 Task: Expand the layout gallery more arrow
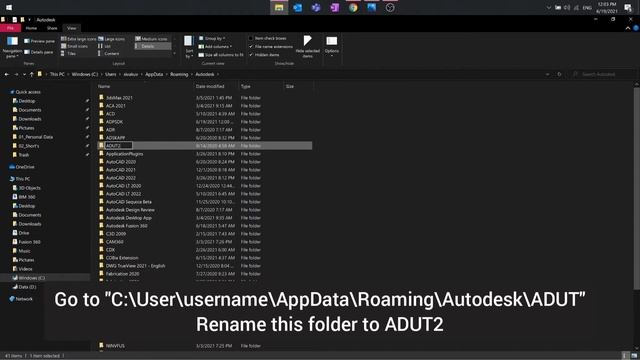[x=175, y=53]
